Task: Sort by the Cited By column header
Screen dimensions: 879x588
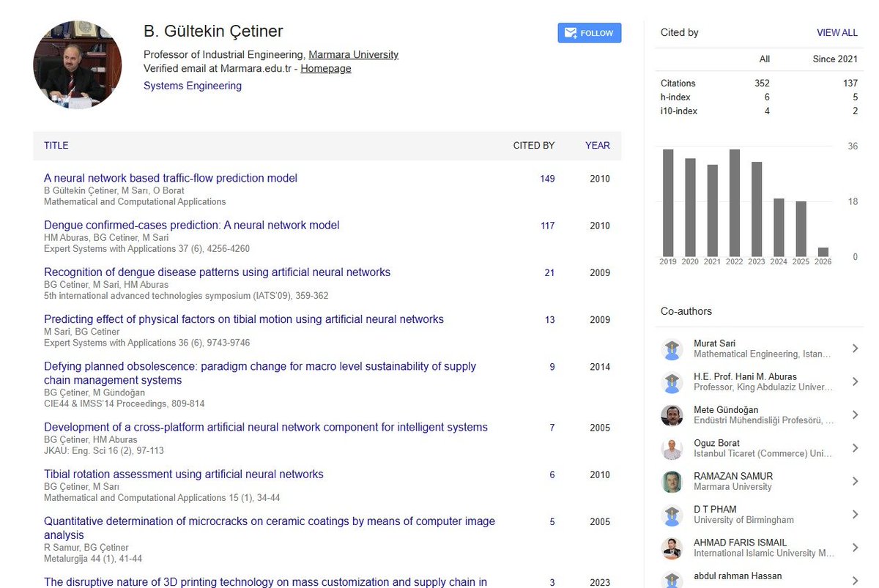Action: (x=534, y=146)
